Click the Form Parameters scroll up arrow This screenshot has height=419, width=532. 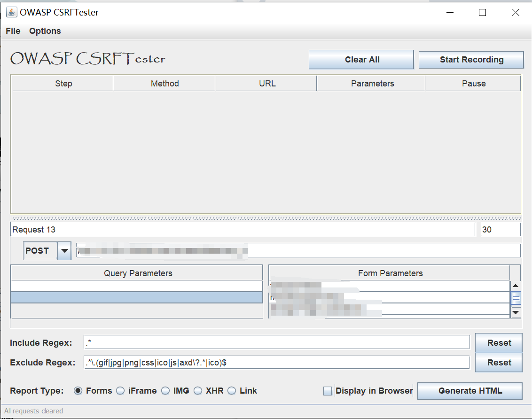coord(516,286)
